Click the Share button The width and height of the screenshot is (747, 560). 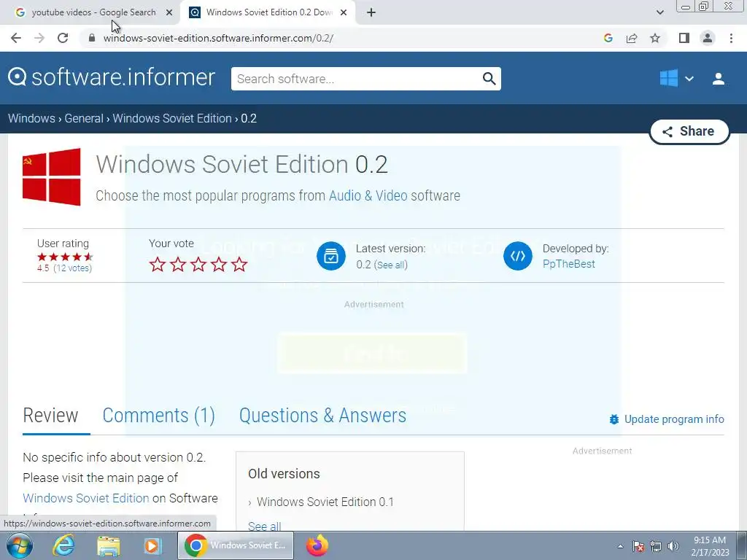tap(689, 131)
